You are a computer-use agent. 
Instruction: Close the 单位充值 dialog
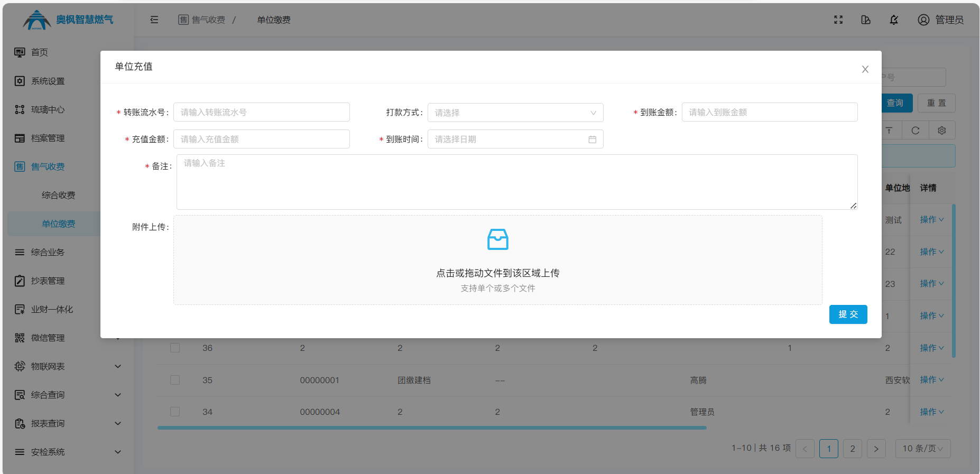pyautogui.click(x=865, y=69)
